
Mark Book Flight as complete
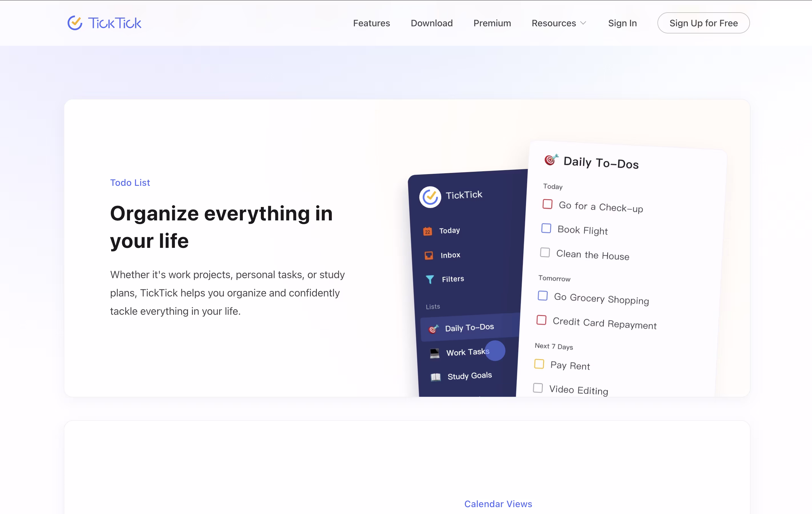(x=546, y=228)
